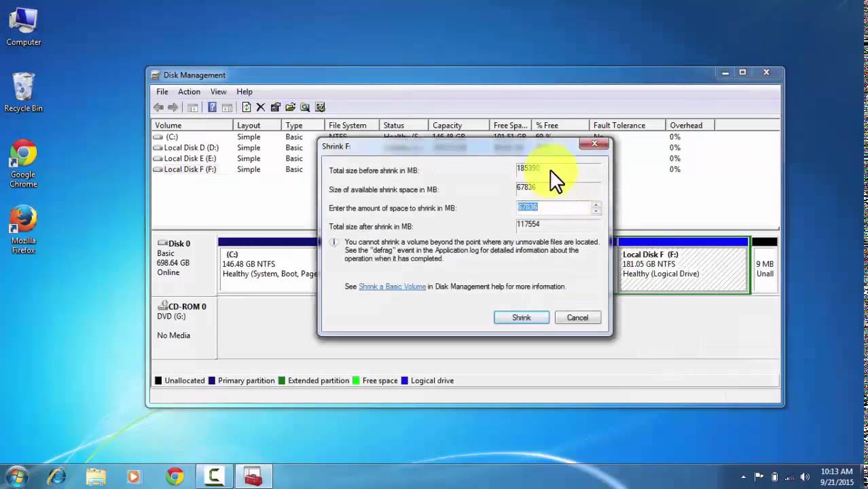Viewport: 868px width, 489px height.
Task: Open the File menu
Action: tap(162, 92)
